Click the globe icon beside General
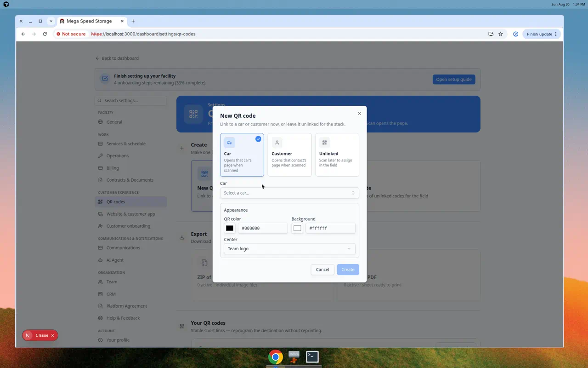 point(101,122)
